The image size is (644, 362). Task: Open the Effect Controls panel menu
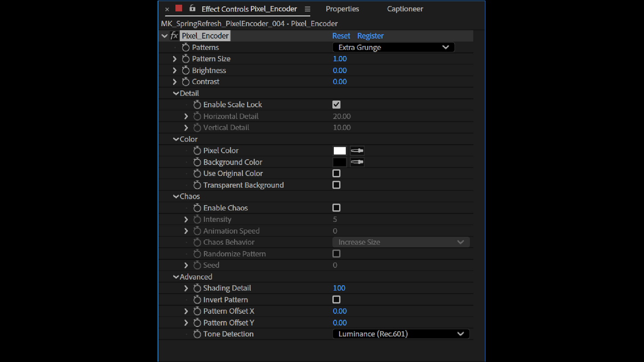[308, 8]
